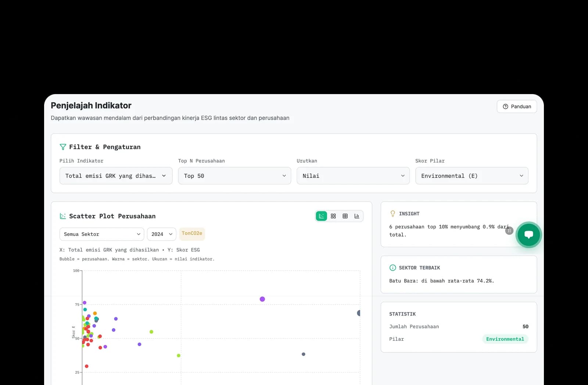Click the drag handle beside chat button
The height and width of the screenshot is (385, 588).
point(509,231)
